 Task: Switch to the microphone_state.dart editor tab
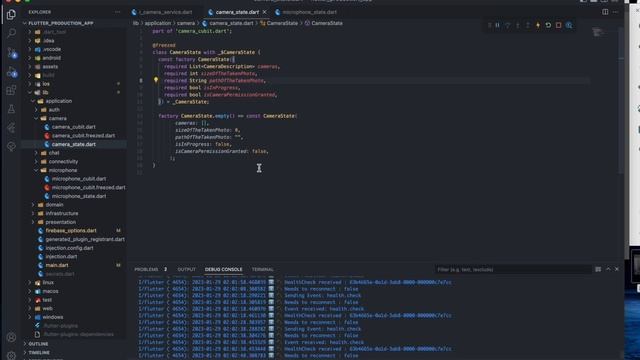click(x=309, y=12)
